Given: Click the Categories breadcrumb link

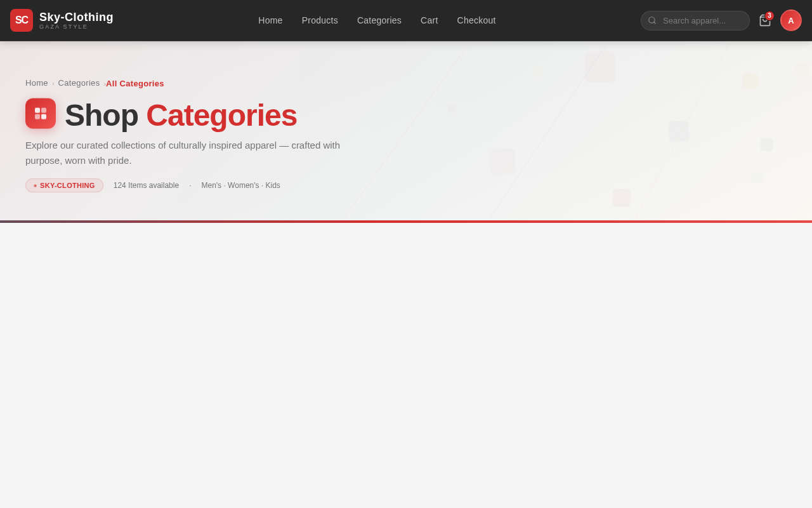Looking at the screenshot, I should (79, 83).
